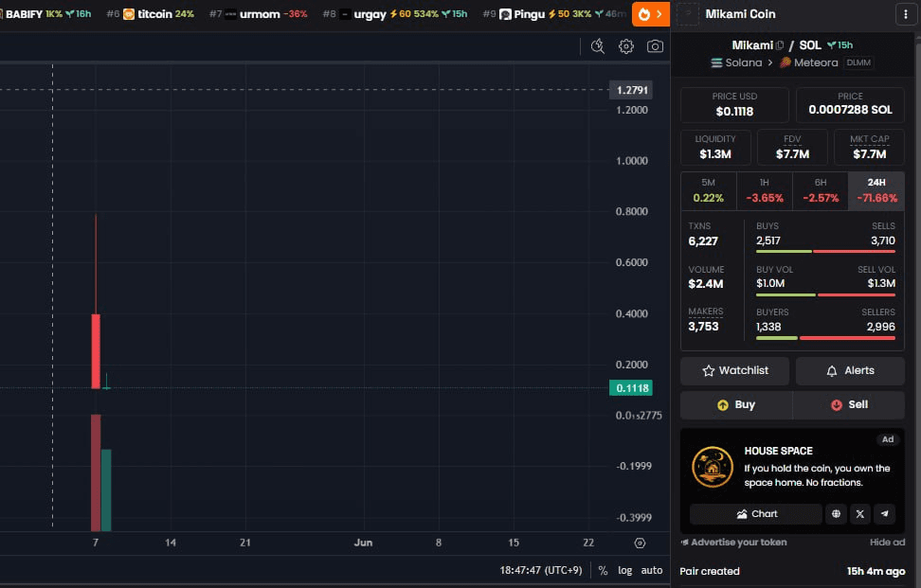Click the FDV $7.7M box
921x588 pixels.
(x=792, y=148)
